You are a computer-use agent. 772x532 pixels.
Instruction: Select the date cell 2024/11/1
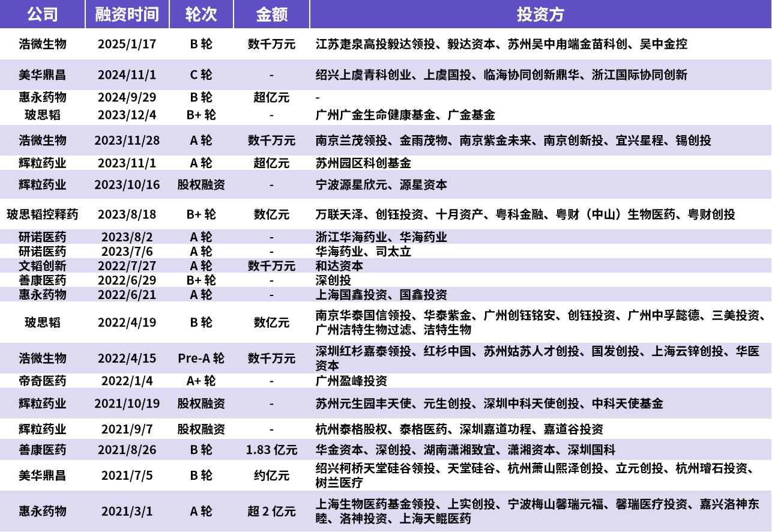click(127, 75)
